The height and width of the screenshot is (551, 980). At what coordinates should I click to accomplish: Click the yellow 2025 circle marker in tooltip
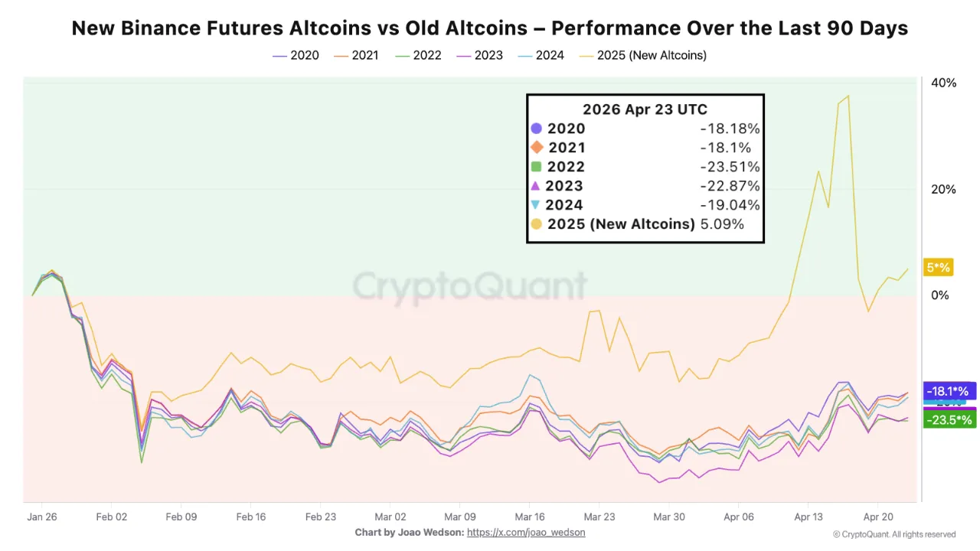tap(536, 224)
